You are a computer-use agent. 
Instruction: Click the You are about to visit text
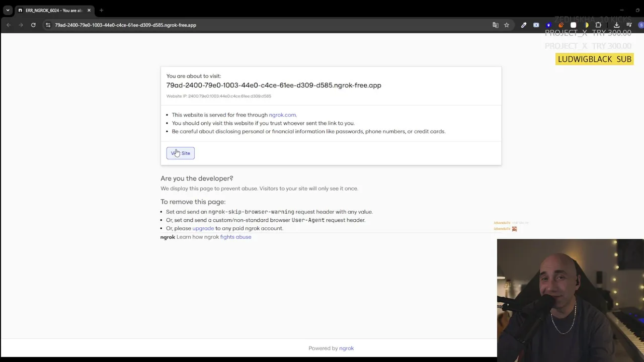tap(194, 76)
